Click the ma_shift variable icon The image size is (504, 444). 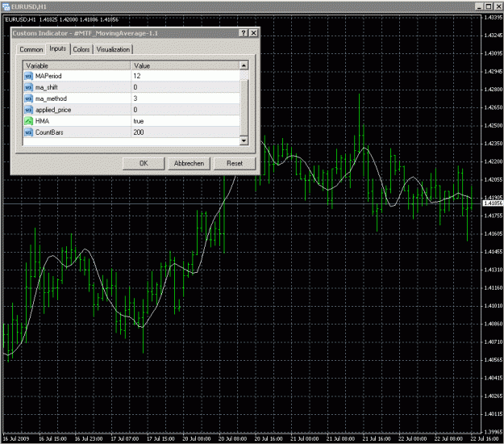click(28, 87)
